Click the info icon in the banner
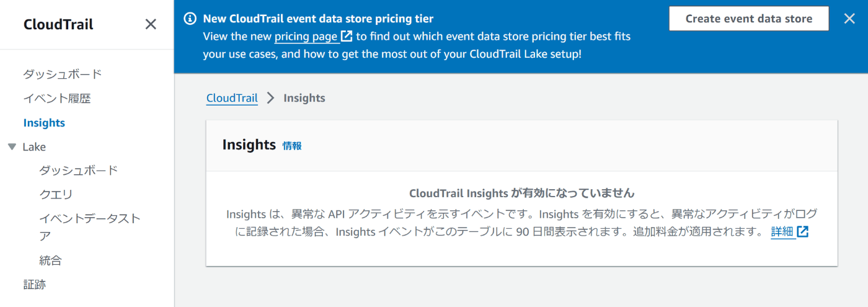Viewport: 868px width, 307px height. (190, 19)
